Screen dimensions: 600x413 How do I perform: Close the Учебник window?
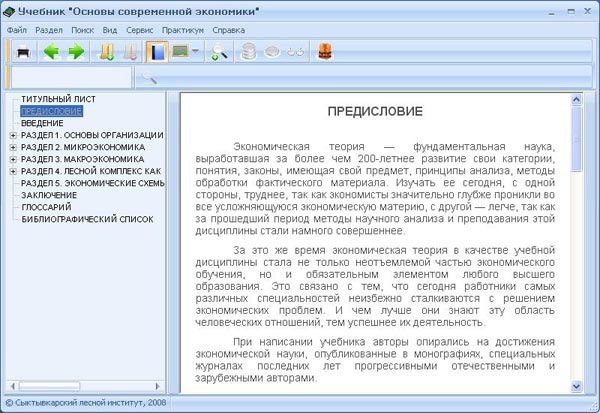tap(587, 11)
